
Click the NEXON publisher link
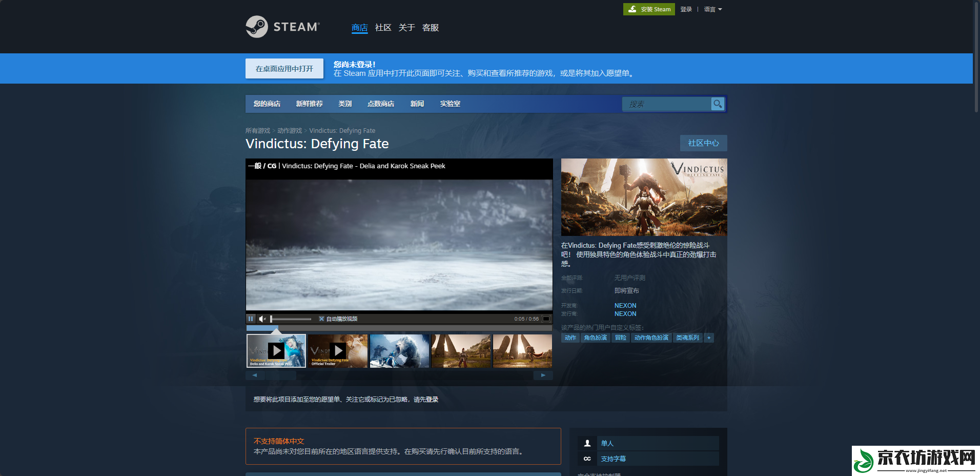[625, 314]
